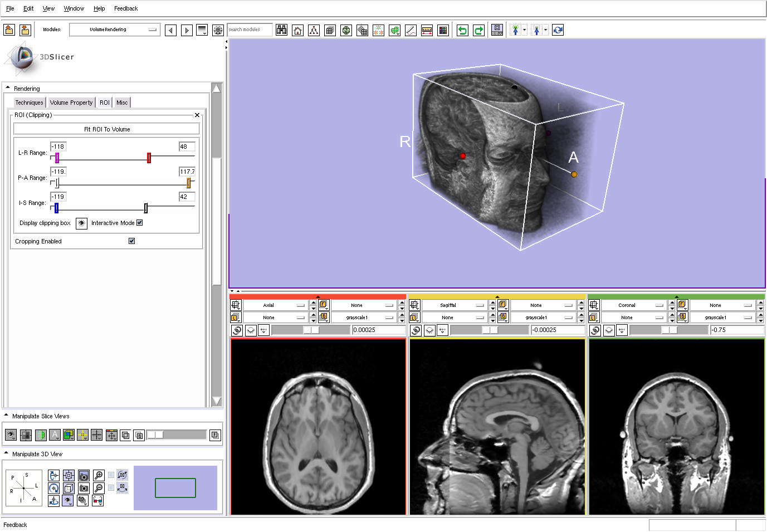Open the Axial orientation dropdown
The height and width of the screenshot is (532, 767).
(x=275, y=305)
